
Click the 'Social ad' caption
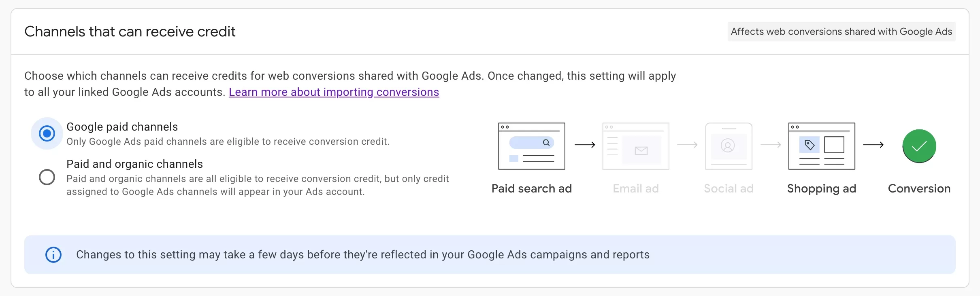[x=729, y=188]
